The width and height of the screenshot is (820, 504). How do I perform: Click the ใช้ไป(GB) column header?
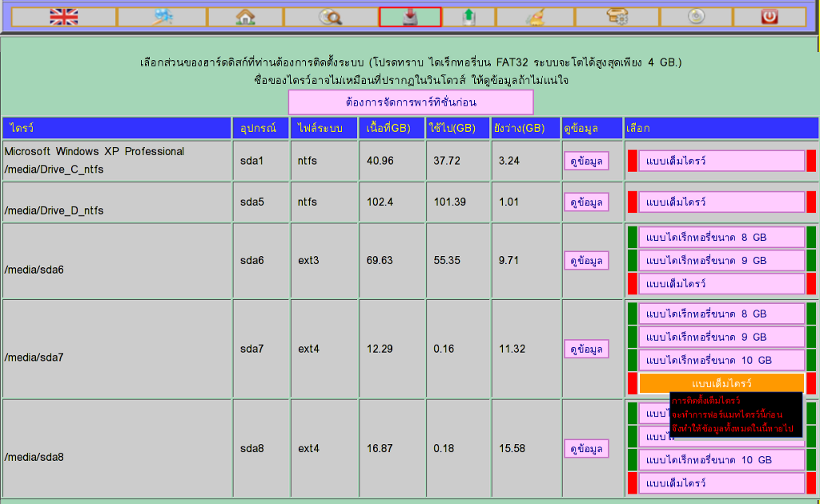point(458,128)
